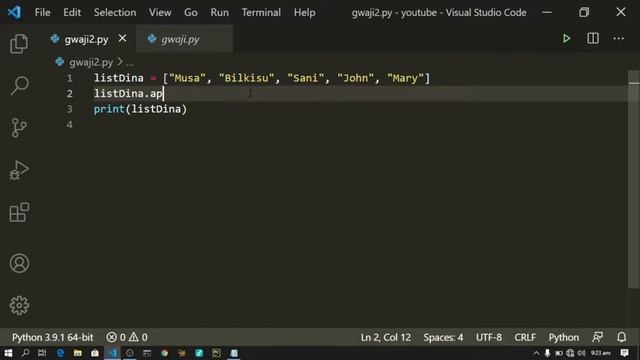Switch to the gwaji2.py tab
Screen dimensions: 640x360
coord(86,39)
